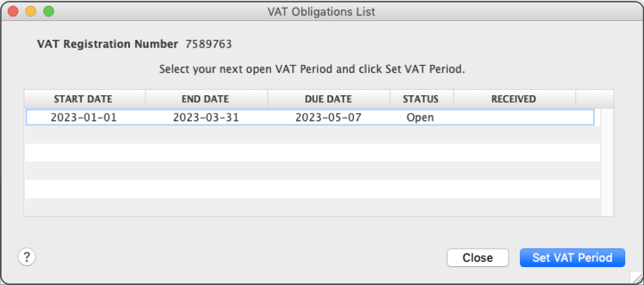The image size is (644, 285).
Task: Sort by END DATE column header
Action: click(207, 99)
